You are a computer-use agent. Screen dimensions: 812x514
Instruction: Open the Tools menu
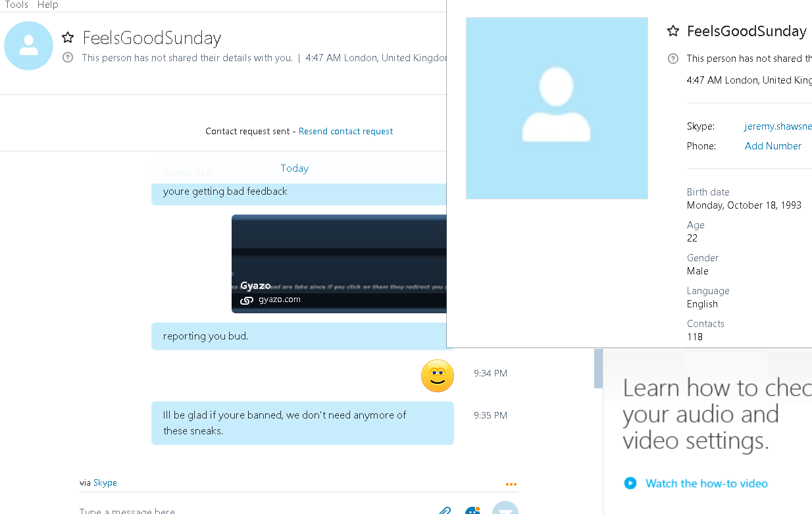pos(16,5)
